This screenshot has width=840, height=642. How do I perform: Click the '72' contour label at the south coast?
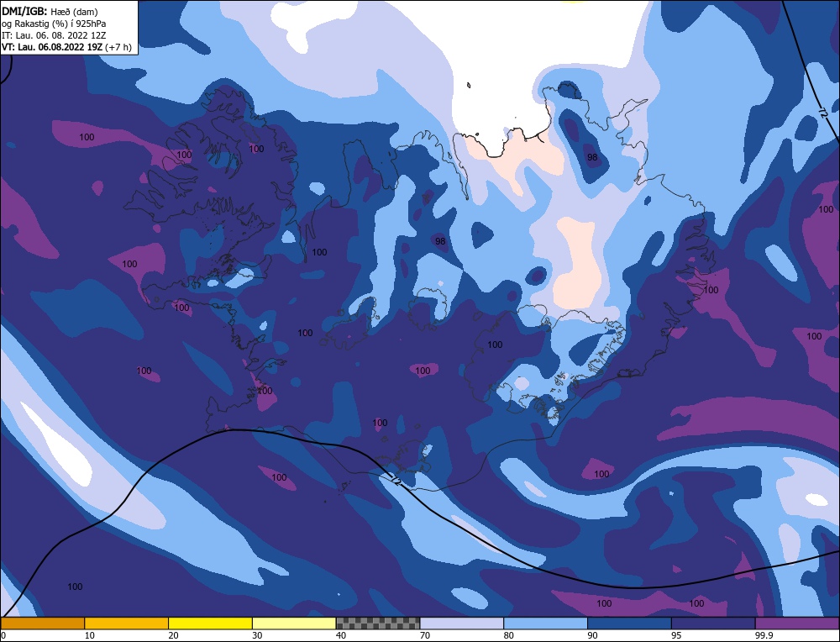[x=397, y=481]
